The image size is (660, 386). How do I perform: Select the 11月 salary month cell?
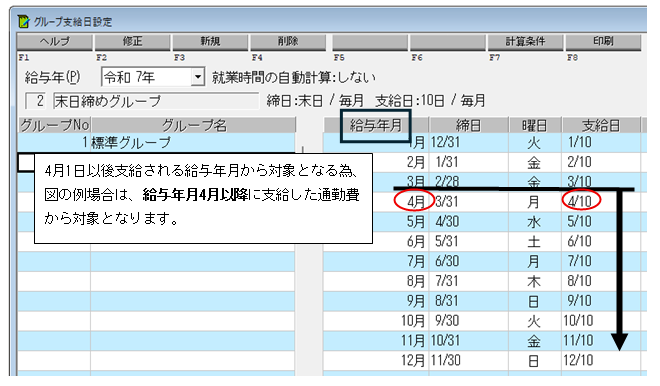click(x=376, y=340)
